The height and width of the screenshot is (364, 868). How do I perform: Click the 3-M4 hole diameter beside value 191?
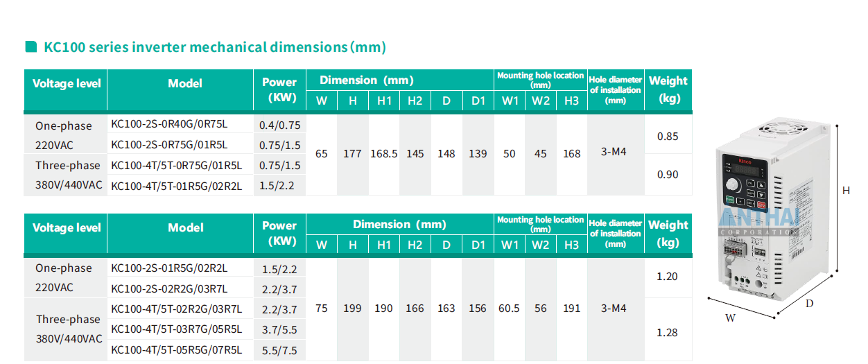[614, 308]
